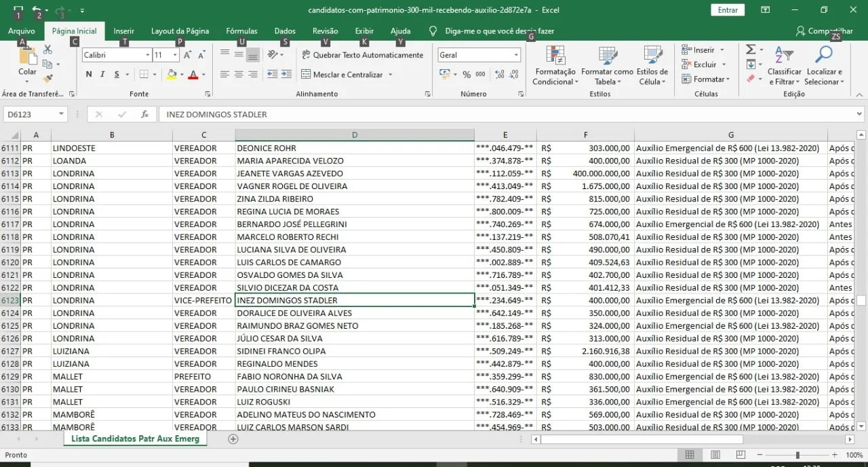Click the Entrar sign-in button
868x467 pixels.
tap(728, 10)
